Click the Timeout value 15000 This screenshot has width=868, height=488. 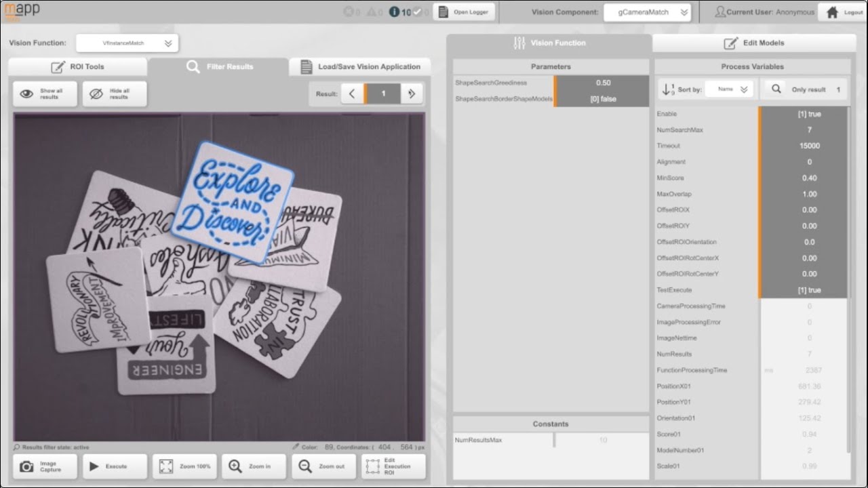pos(804,146)
